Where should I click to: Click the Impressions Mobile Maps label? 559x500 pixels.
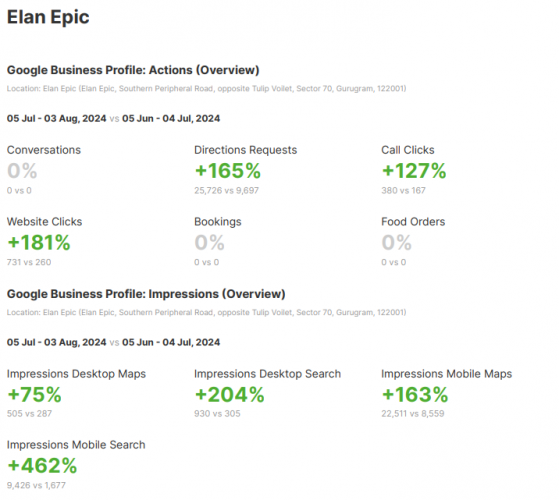(447, 374)
